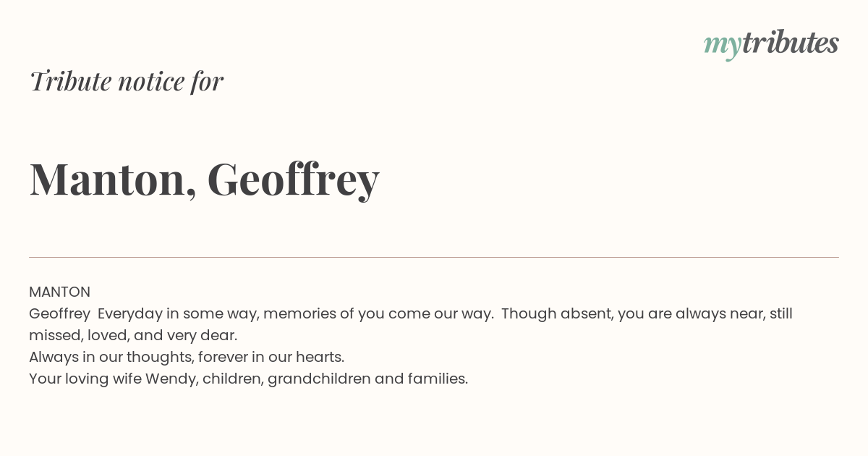Click the dark "tributes" part of logo
Viewport: 868px width, 456px height.
click(x=791, y=43)
